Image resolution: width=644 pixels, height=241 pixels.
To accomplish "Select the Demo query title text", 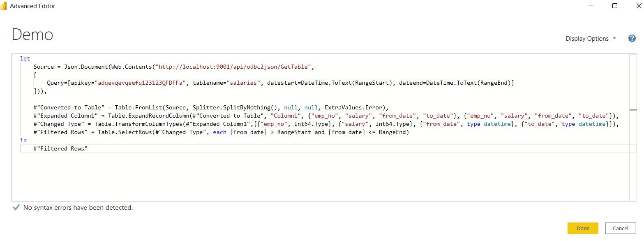I will click(x=32, y=35).
